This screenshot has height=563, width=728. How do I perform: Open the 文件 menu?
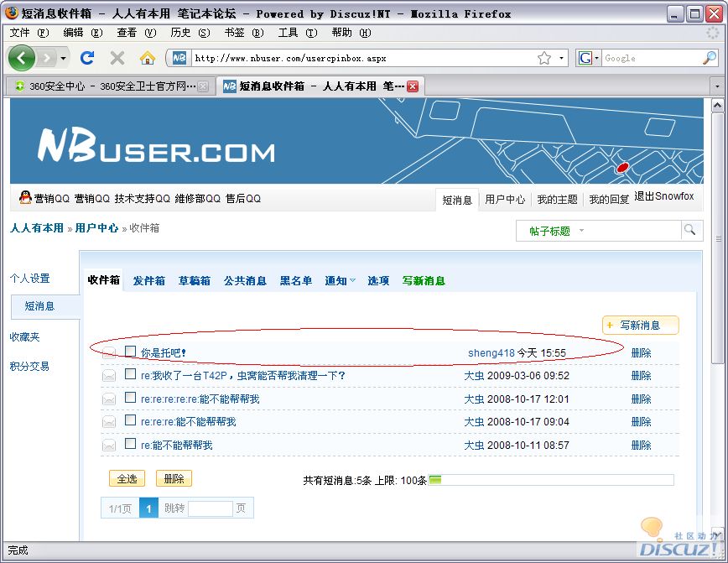(x=29, y=33)
